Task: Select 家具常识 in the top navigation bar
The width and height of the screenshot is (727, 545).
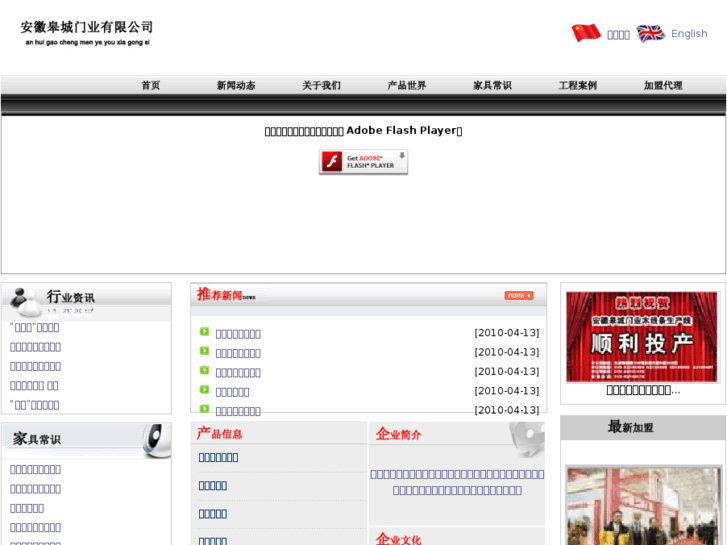Action: point(492,85)
